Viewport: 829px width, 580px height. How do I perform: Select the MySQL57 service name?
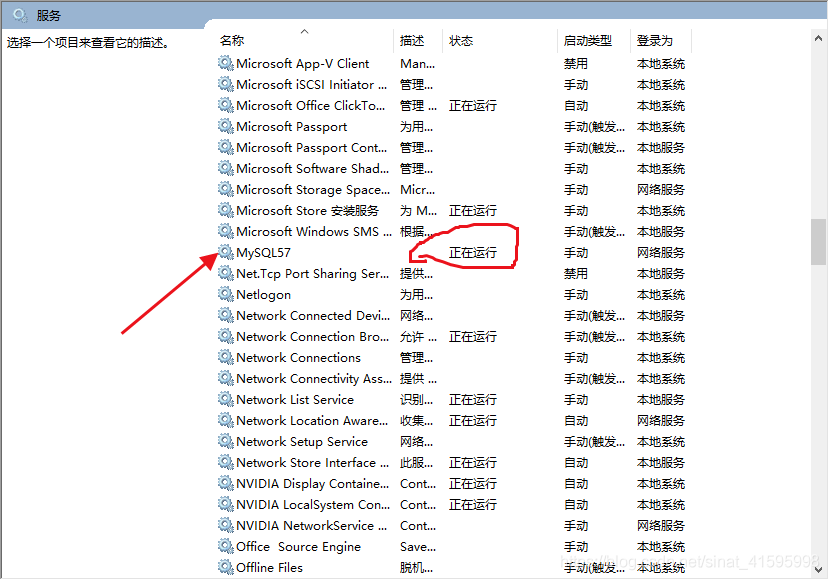(x=263, y=253)
